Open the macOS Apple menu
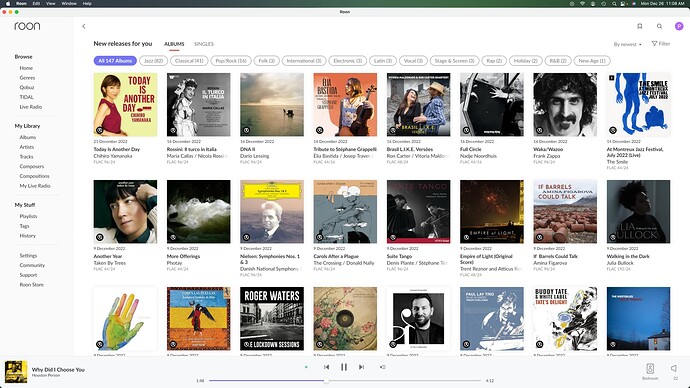The width and height of the screenshot is (690, 388). coord(7,3)
